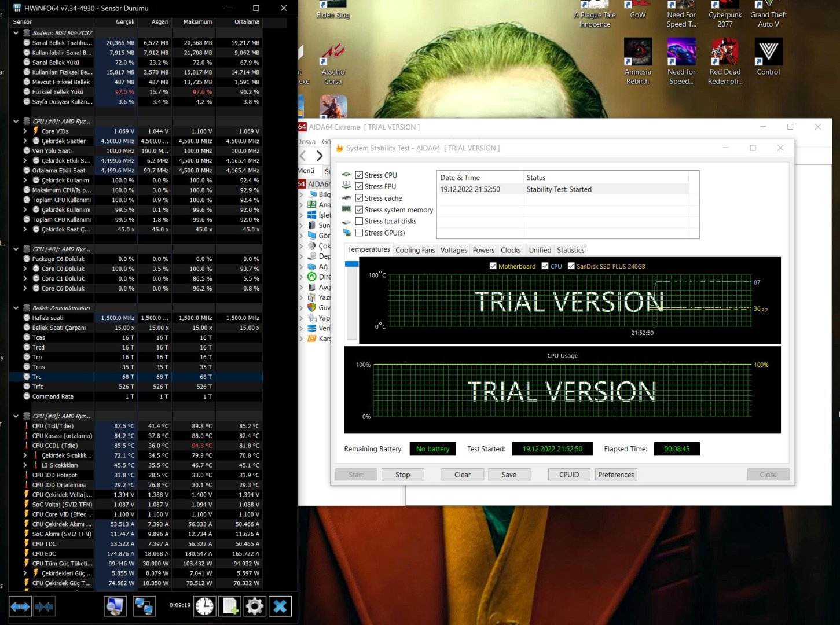Click the blue graph scale slider beside temperature chart

tap(351, 264)
